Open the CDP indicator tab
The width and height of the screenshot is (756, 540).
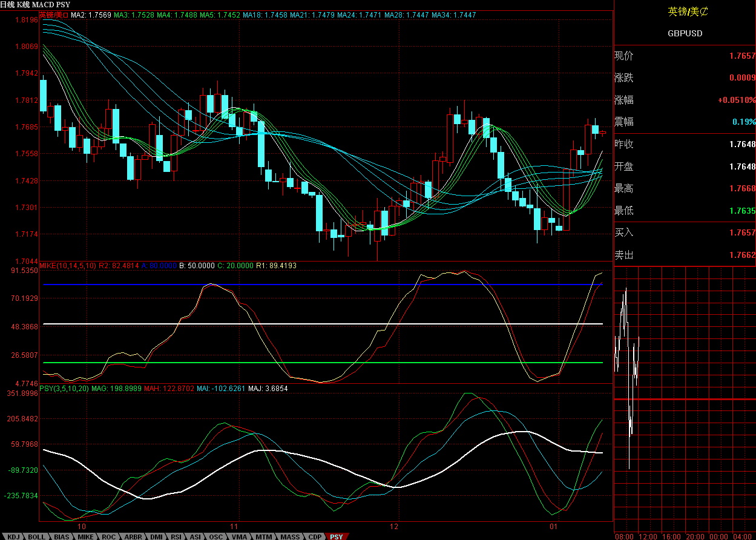tap(315, 536)
